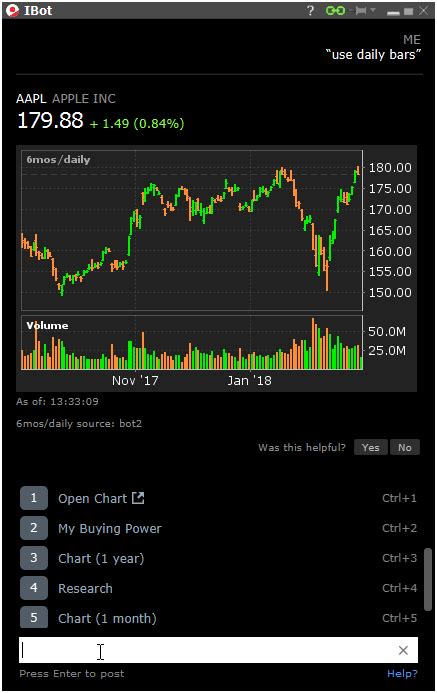The width and height of the screenshot is (437, 693).
Task: Select number 1 badge for Open Chart
Action: point(34,498)
